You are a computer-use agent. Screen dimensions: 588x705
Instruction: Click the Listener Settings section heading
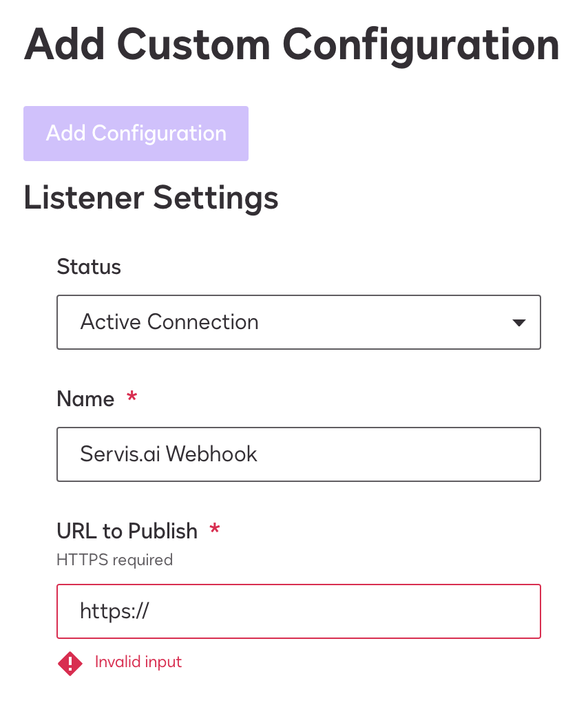point(151,198)
